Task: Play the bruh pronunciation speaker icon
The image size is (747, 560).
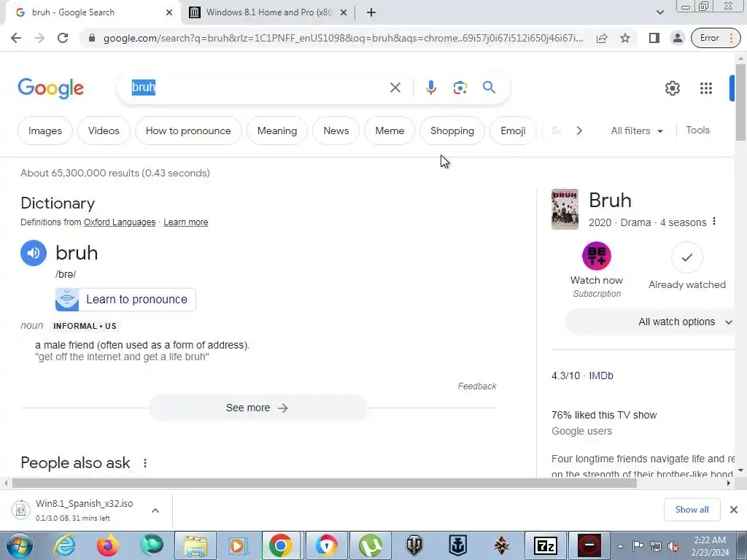Action: click(x=34, y=253)
